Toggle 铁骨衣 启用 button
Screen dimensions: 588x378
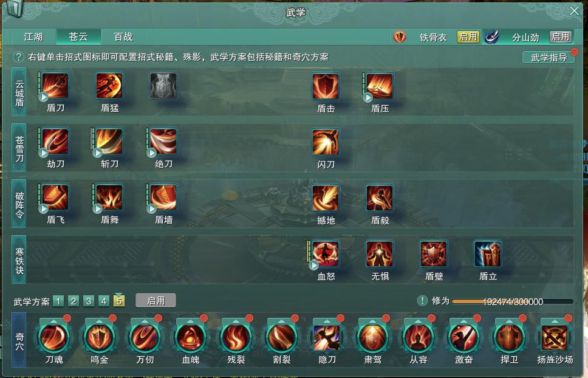click(468, 36)
